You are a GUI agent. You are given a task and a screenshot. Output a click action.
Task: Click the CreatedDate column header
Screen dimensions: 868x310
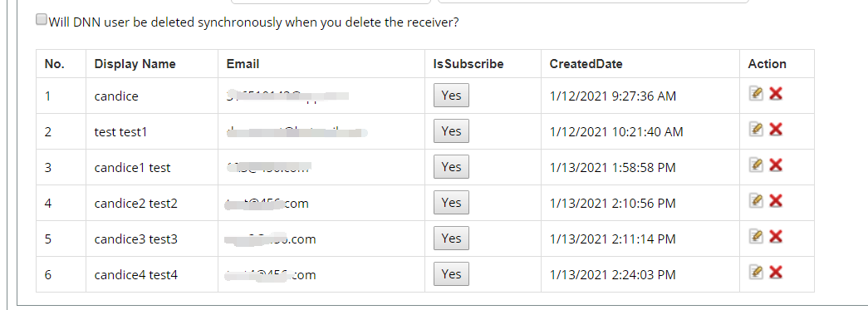[x=586, y=64]
